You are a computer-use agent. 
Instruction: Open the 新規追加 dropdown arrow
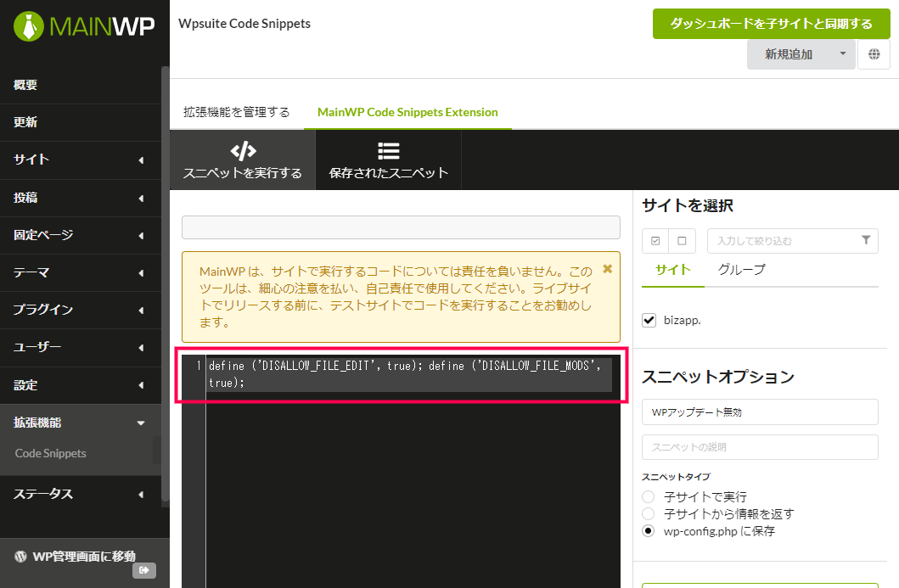[843, 53]
